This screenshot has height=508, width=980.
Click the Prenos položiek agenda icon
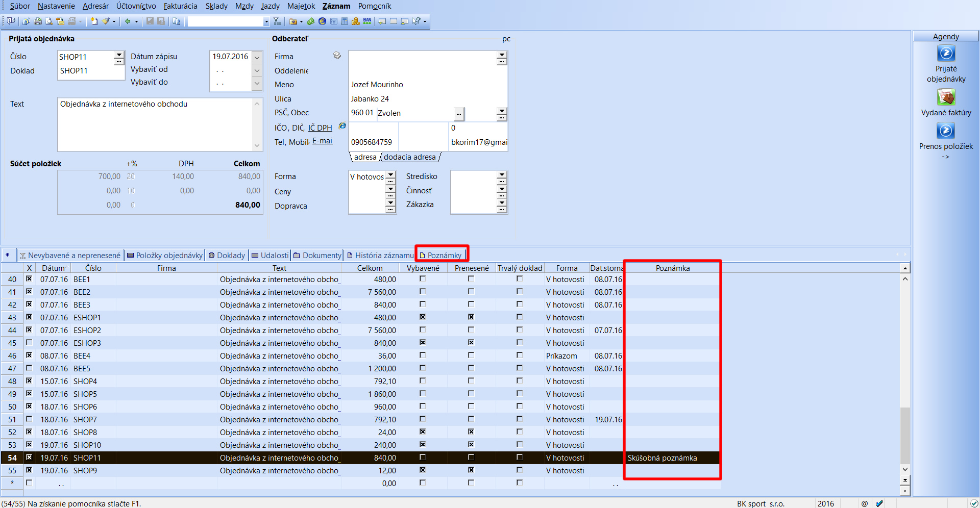click(x=946, y=131)
